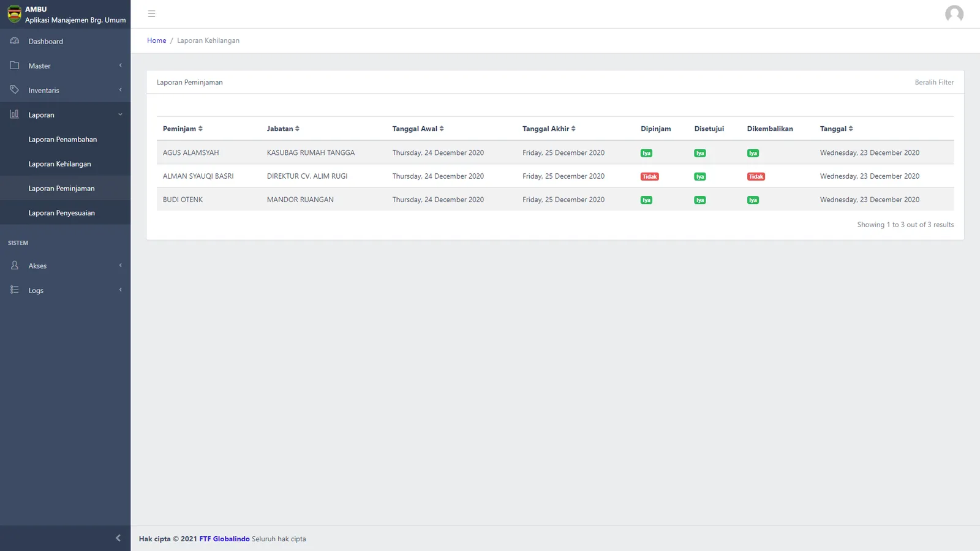Expand the Master menu chevron
Screen dimensions: 980x551
click(x=121, y=66)
